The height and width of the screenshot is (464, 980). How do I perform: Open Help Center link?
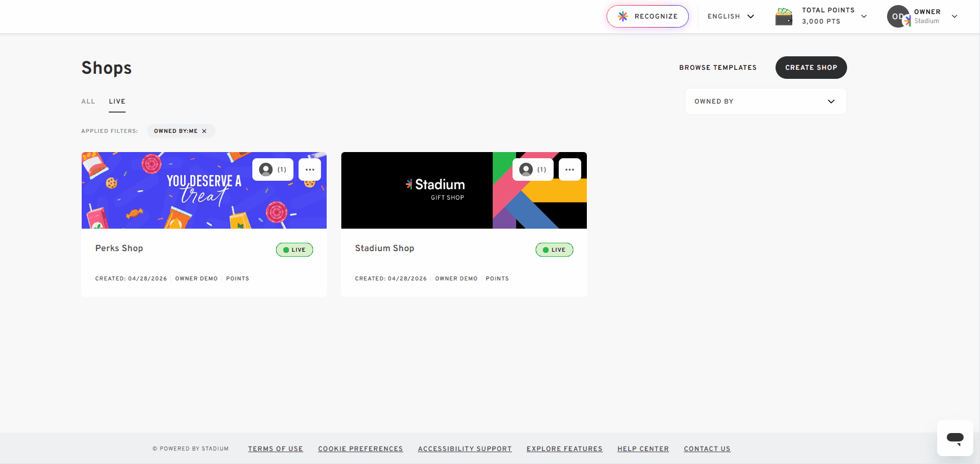pos(643,449)
